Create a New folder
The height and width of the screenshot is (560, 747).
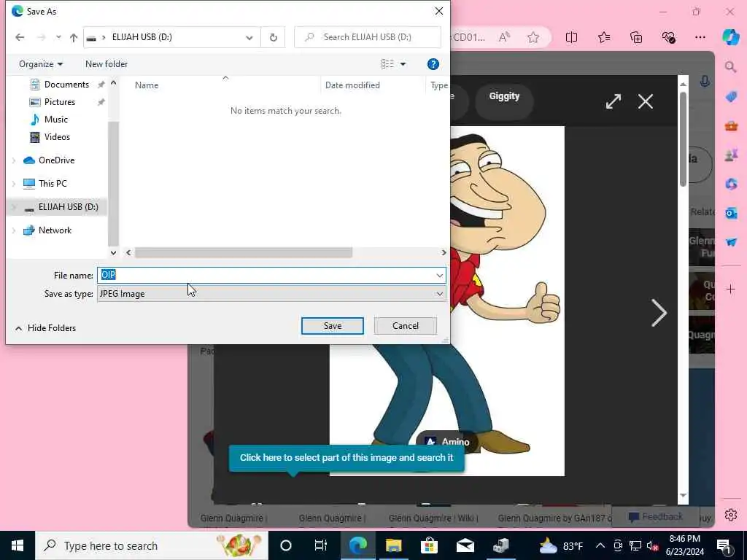(x=107, y=64)
